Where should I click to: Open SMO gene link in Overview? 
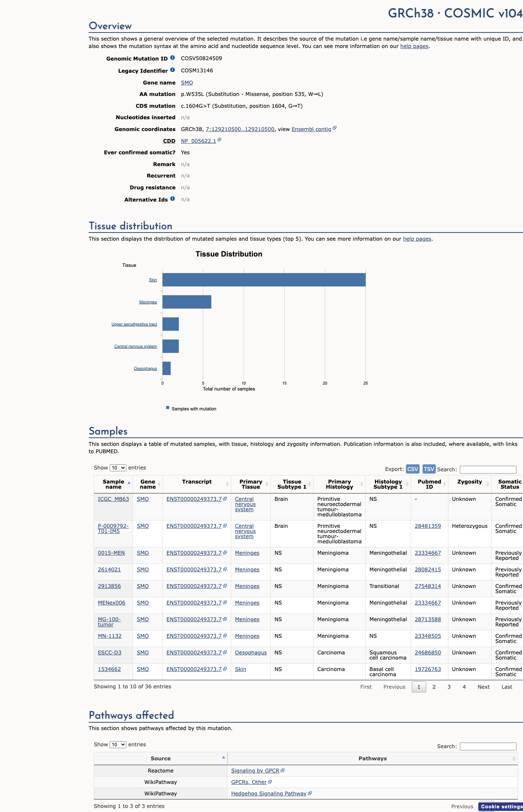tap(187, 83)
